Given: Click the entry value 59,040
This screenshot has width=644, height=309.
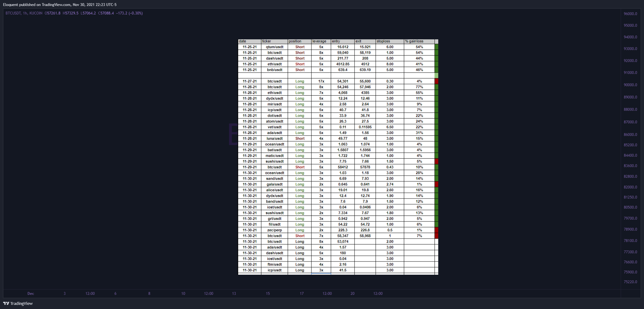Looking at the screenshot, I should tap(343, 53).
